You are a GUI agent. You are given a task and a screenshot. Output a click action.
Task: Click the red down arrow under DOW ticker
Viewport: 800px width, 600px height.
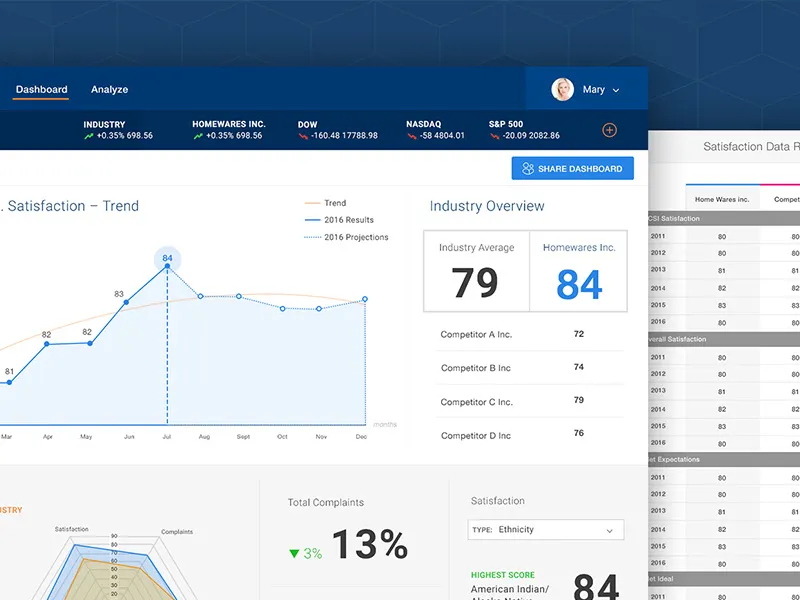(x=303, y=136)
